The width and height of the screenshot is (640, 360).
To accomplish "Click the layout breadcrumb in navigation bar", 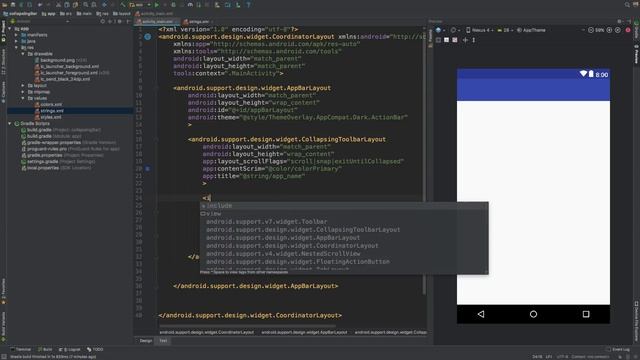I will (121, 14).
